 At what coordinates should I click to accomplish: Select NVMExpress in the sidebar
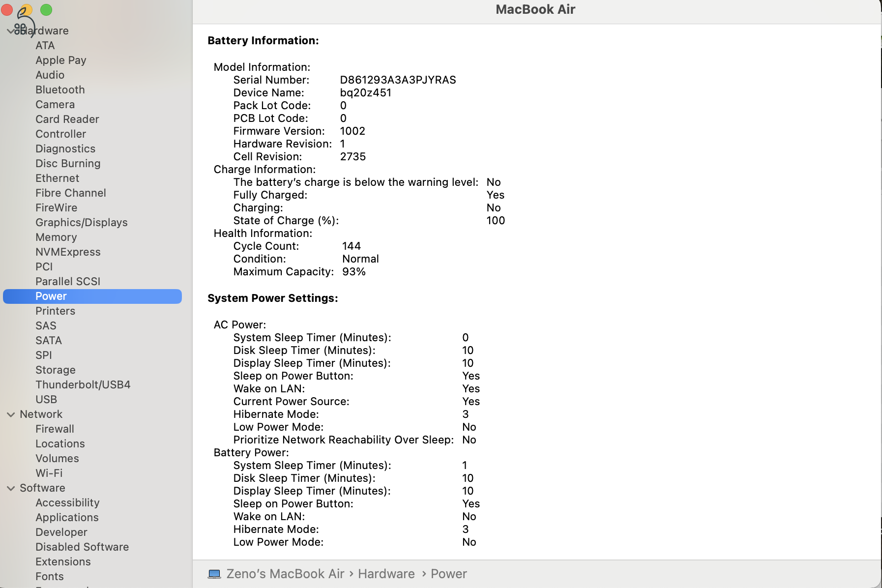click(68, 252)
